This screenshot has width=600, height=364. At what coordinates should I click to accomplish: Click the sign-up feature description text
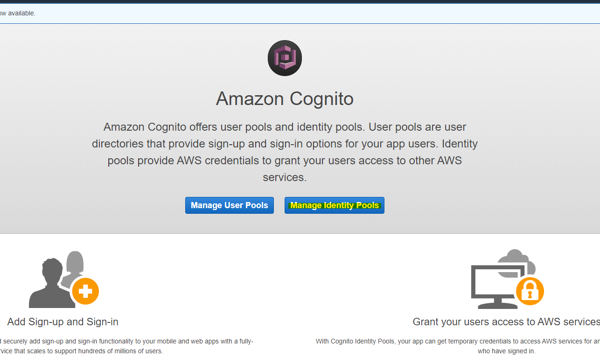[x=126, y=345]
